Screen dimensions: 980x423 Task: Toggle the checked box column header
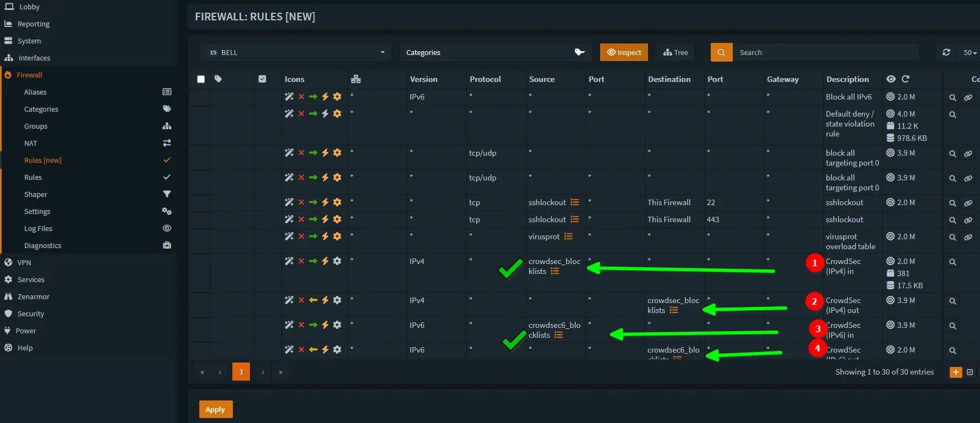pyautogui.click(x=262, y=79)
